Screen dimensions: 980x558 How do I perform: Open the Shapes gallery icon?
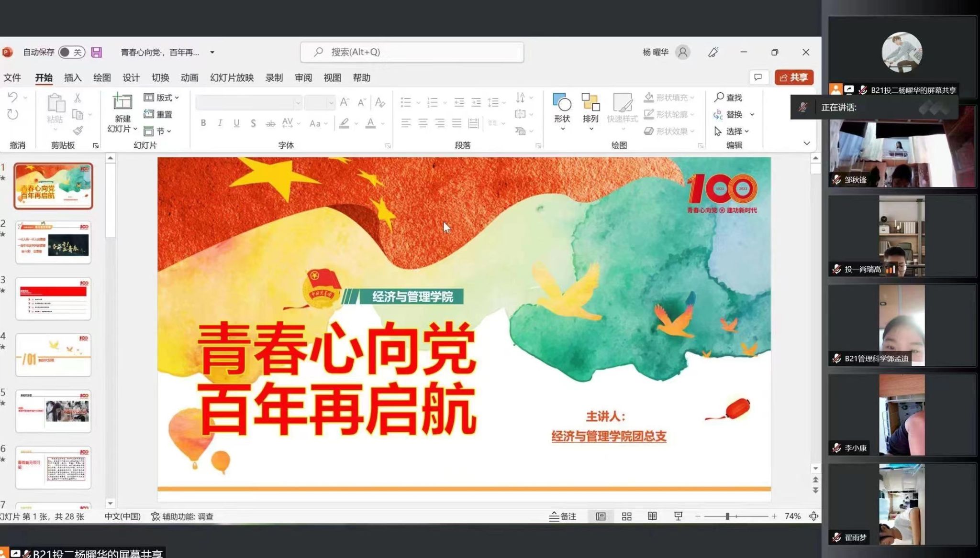[562, 102]
